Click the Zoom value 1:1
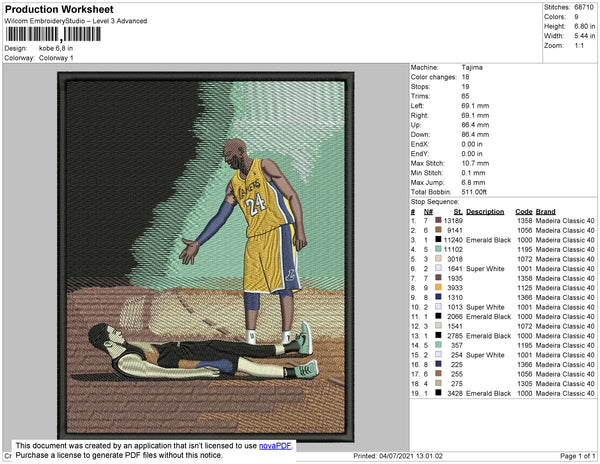 [x=579, y=46]
